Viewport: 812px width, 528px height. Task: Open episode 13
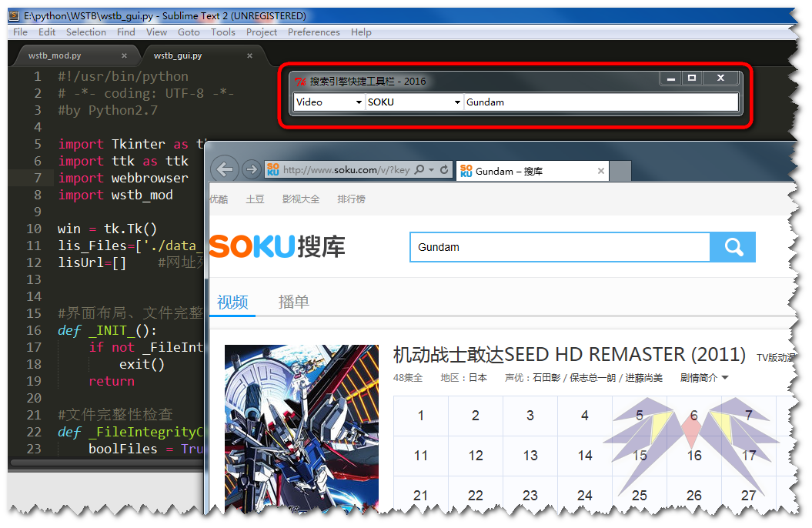tap(530, 456)
